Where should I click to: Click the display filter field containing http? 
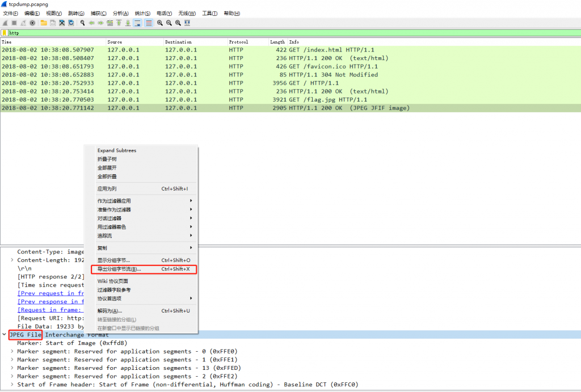(x=294, y=33)
